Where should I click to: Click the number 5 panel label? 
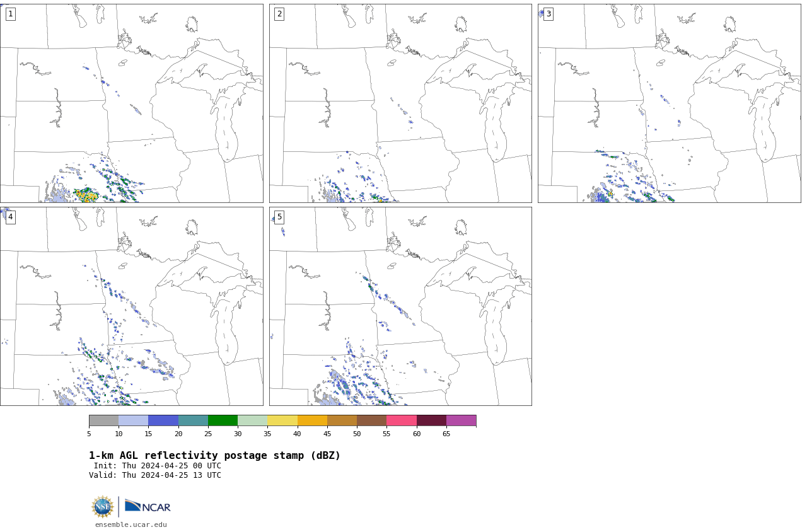pos(279,217)
